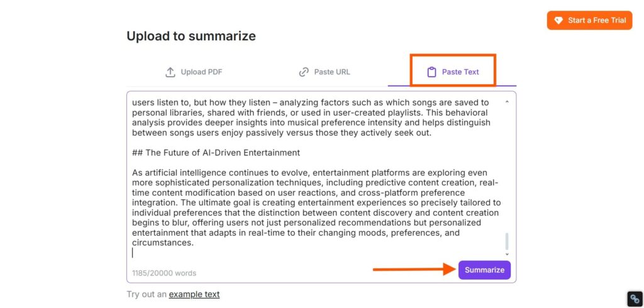Click the paragraph starting 'As artificial intelligence'
The image size is (644, 308).
click(x=316, y=208)
